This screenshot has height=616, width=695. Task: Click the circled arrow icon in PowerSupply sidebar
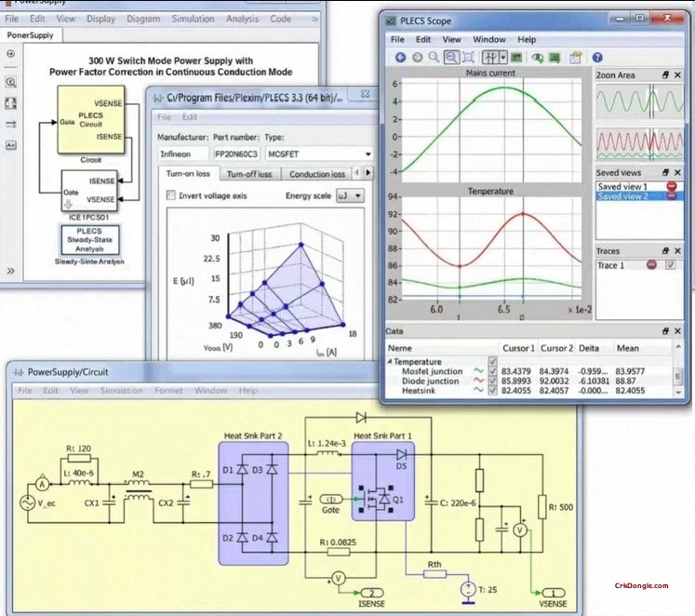point(10,54)
